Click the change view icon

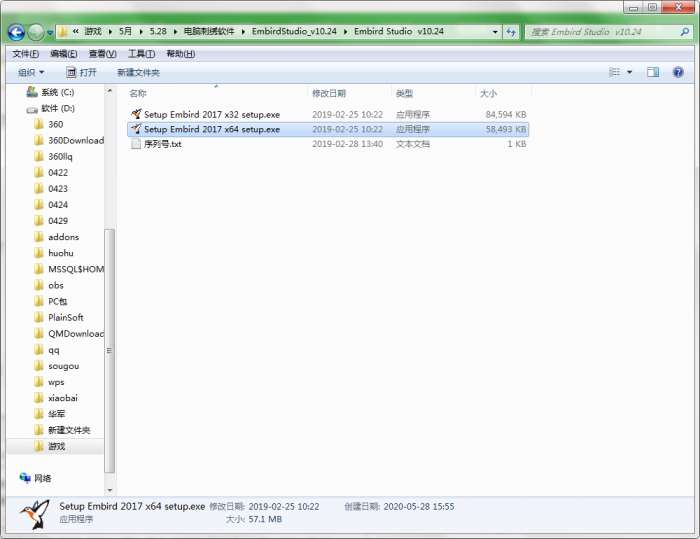(614, 72)
